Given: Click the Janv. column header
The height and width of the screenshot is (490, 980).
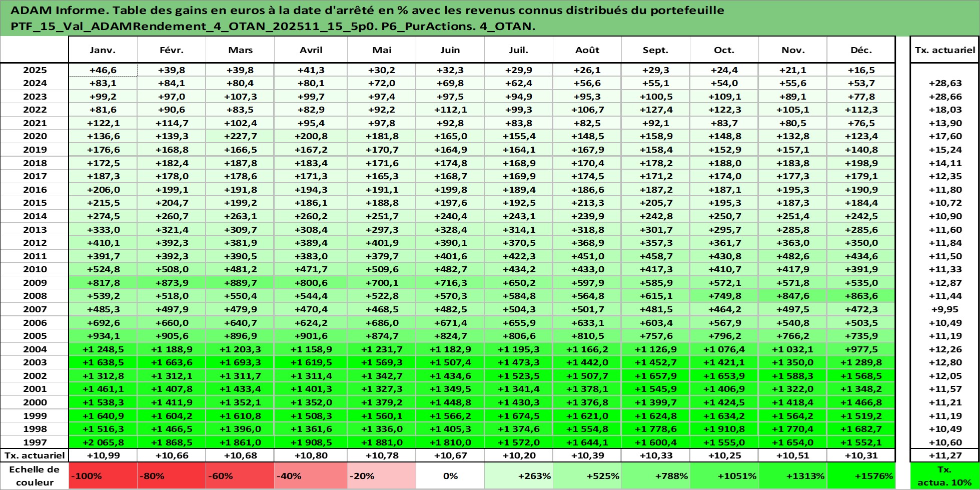Looking at the screenshot, I should click(x=103, y=50).
